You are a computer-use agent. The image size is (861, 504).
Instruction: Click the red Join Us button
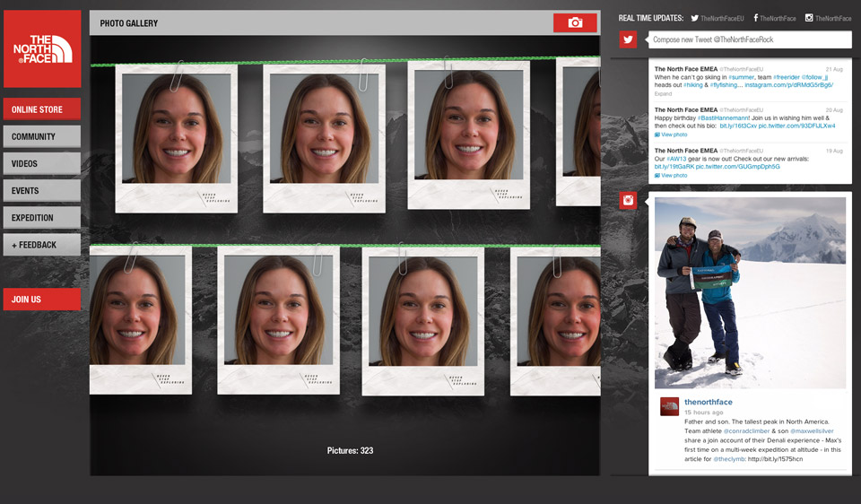click(42, 300)
